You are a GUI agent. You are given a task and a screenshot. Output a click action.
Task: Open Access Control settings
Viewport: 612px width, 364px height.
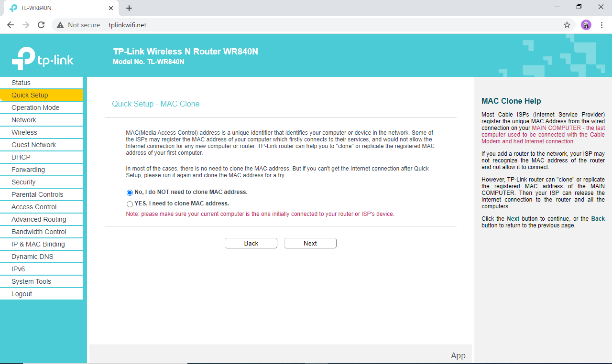click(x=42, y=207)
